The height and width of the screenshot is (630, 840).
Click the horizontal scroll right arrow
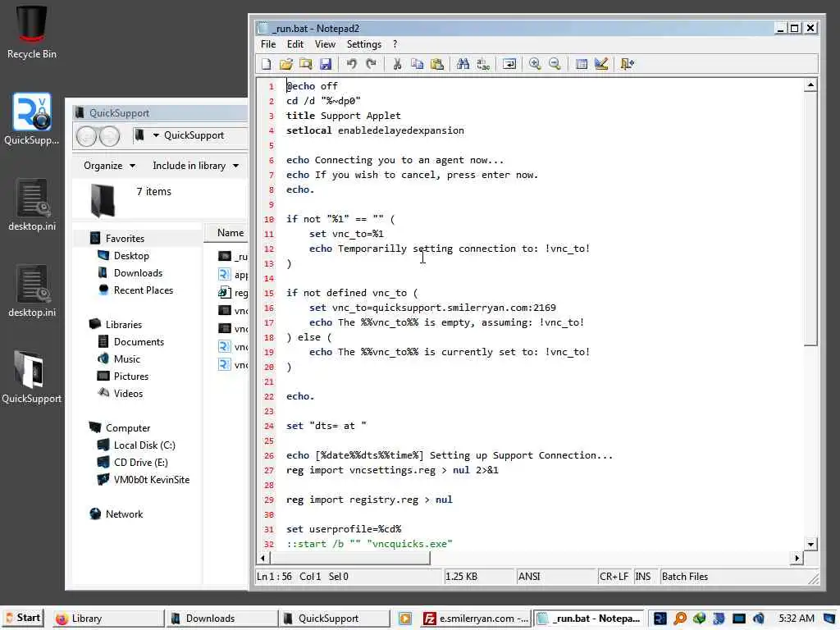[x=797, y=558]
